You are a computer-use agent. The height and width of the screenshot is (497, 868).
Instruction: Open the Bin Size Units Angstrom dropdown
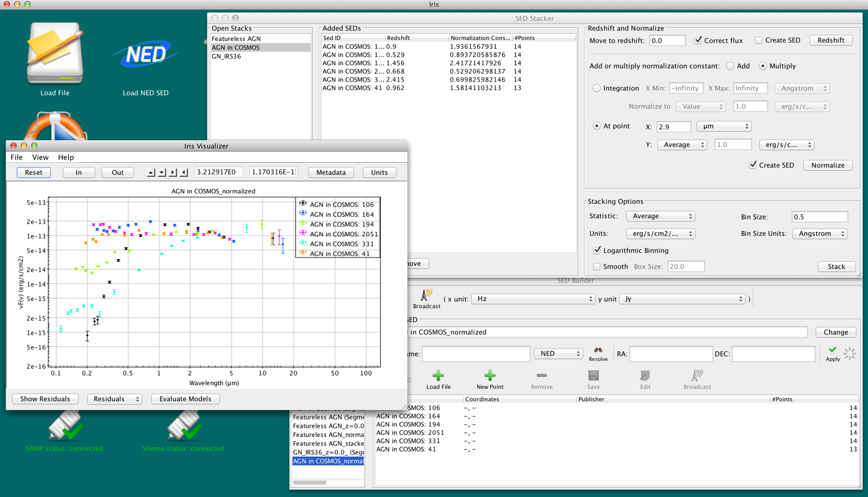(820, 234)
